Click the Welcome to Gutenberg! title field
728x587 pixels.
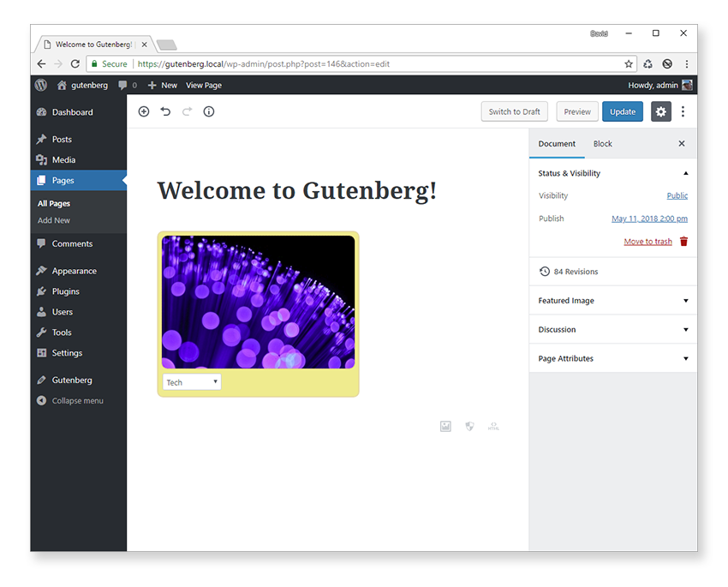coord(296,190)
